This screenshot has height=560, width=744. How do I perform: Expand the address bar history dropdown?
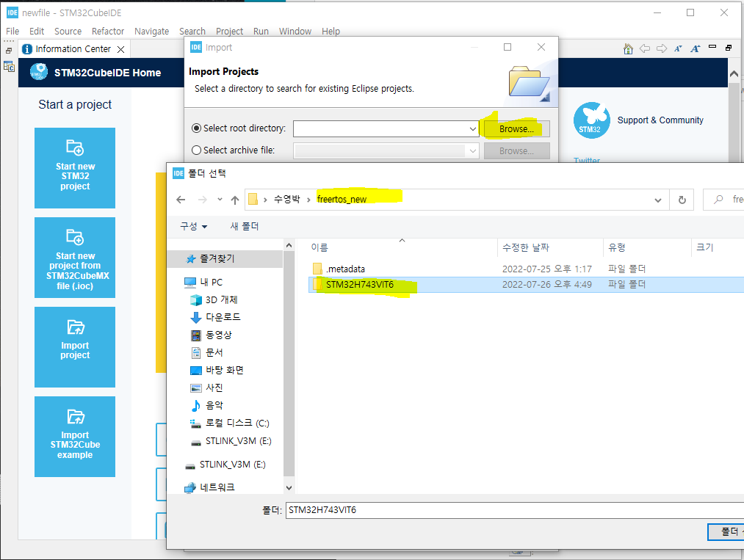point(657,200)
